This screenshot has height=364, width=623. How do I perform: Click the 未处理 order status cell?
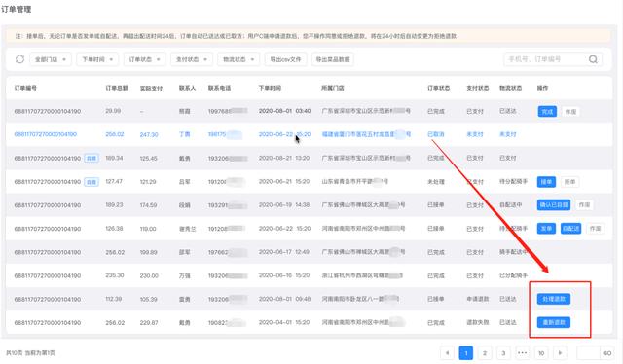pyautogui.click(x=436, y=182)
